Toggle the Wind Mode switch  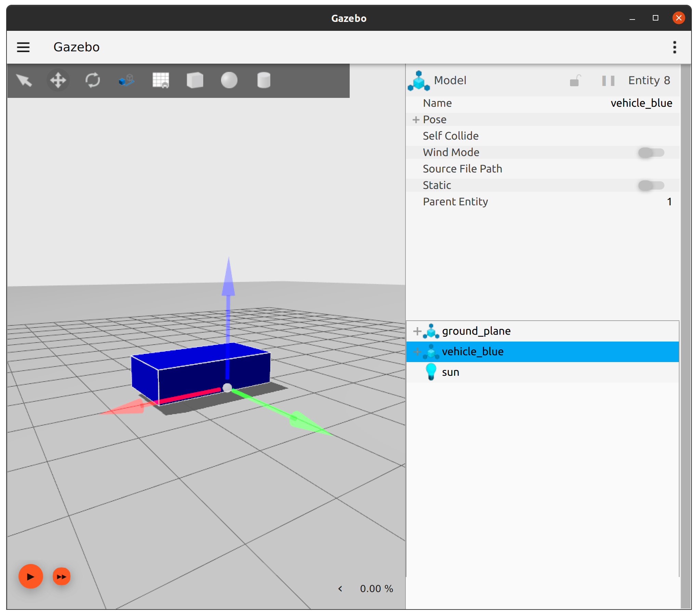click(651, 152)
